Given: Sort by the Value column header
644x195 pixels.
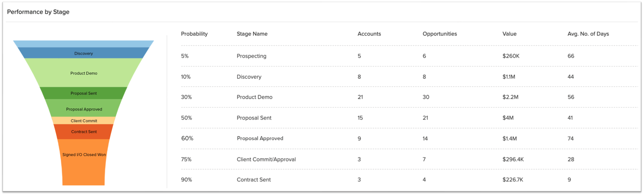Looking at the screenshot, I should coord(509,34).
